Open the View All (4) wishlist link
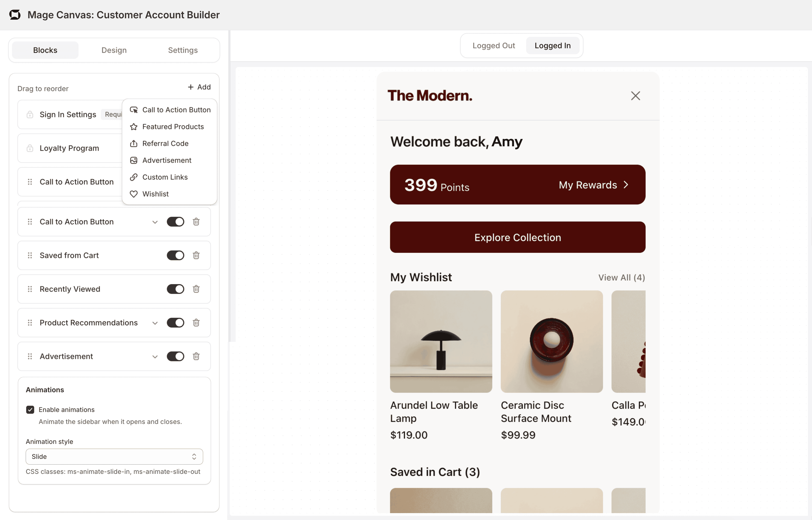812x520 pixels. [621, 278]
